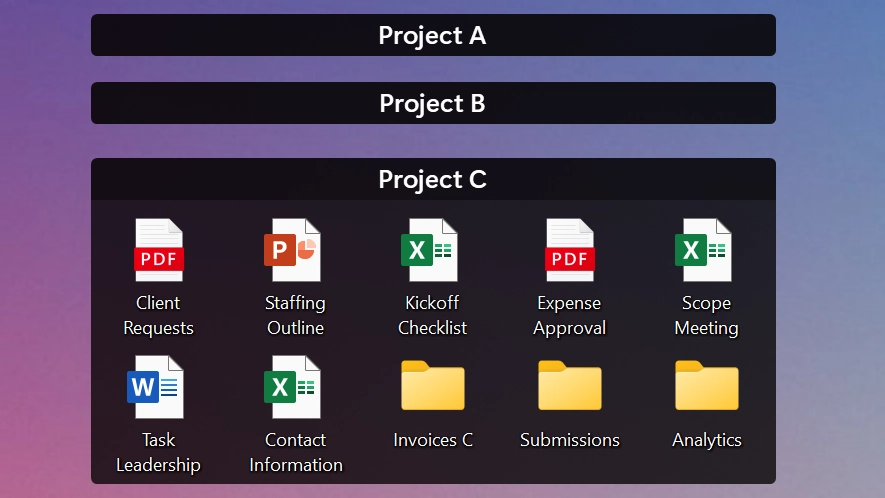
Task: Select the Submissions folder name
Action: click(x=570, y=440)
